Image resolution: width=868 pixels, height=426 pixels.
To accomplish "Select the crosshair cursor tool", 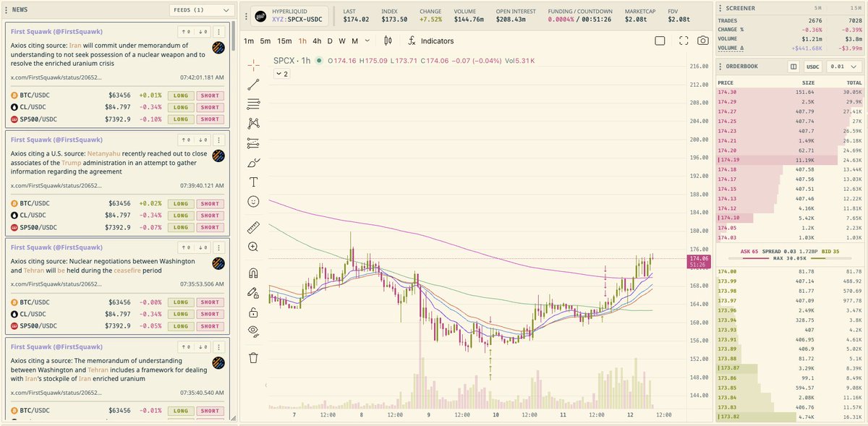I will coord(253,65).
